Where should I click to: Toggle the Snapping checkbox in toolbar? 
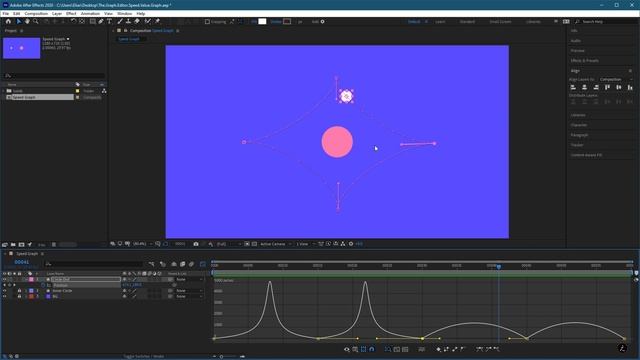(x=207, y=22)
